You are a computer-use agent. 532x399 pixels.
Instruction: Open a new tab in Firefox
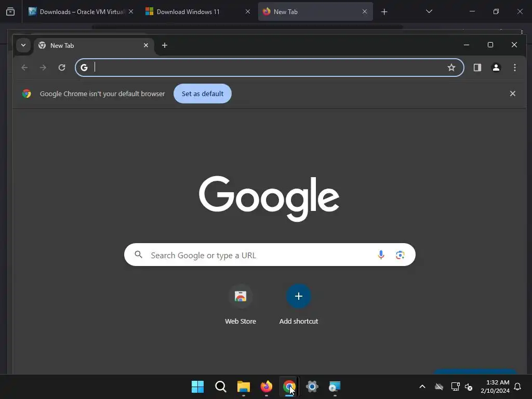click(x=384, y=12)
